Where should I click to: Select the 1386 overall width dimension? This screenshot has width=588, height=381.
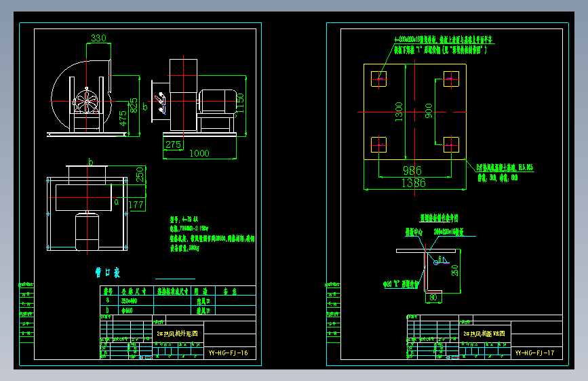414,182
